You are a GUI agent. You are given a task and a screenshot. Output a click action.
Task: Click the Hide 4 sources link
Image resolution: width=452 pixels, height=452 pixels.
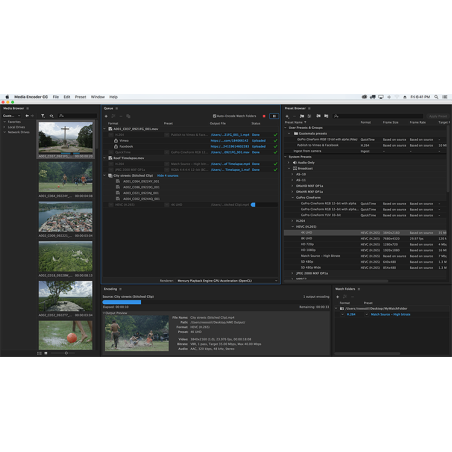click(x=168, y=176)
